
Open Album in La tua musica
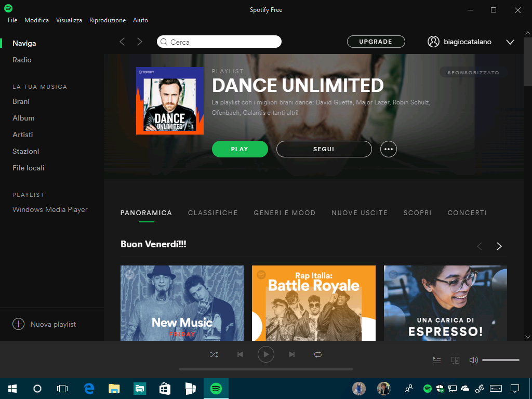tap(23, 118)
